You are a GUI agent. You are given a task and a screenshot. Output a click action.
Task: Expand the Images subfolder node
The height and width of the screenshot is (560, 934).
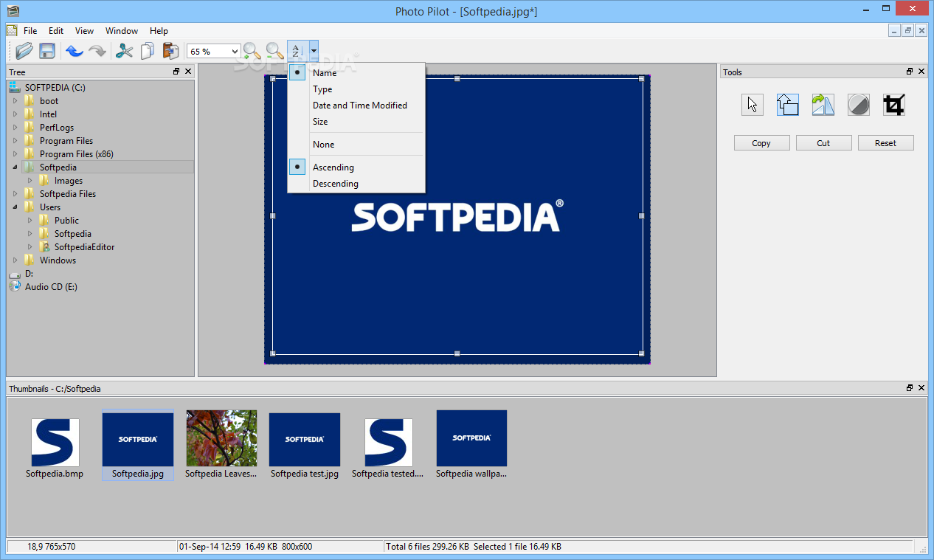[30, 181]
